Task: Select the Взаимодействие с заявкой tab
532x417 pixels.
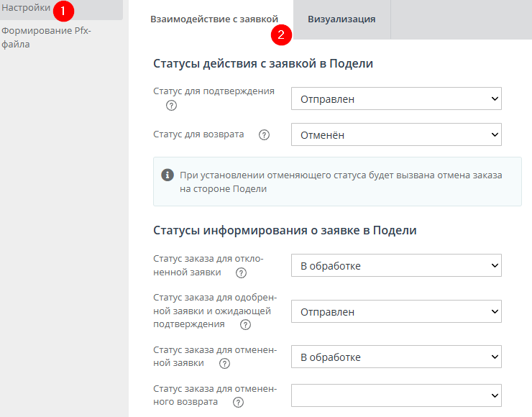Action: click(214, 19)
